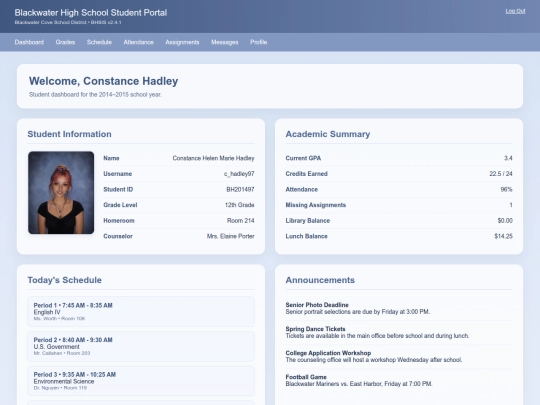Screen dimensions: 540x405
Task: Click the Missing Assignments label
Action: click(x=315, y=205)
